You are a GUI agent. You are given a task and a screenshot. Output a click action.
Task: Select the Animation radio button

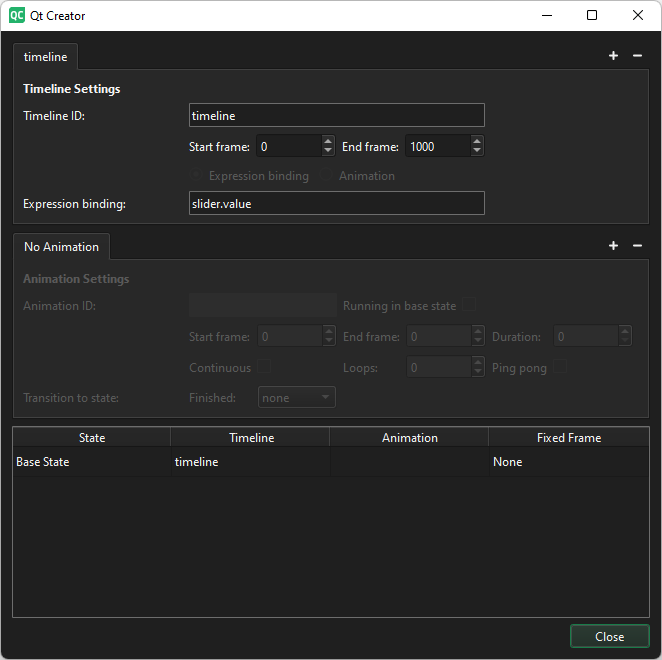point(327,176)
